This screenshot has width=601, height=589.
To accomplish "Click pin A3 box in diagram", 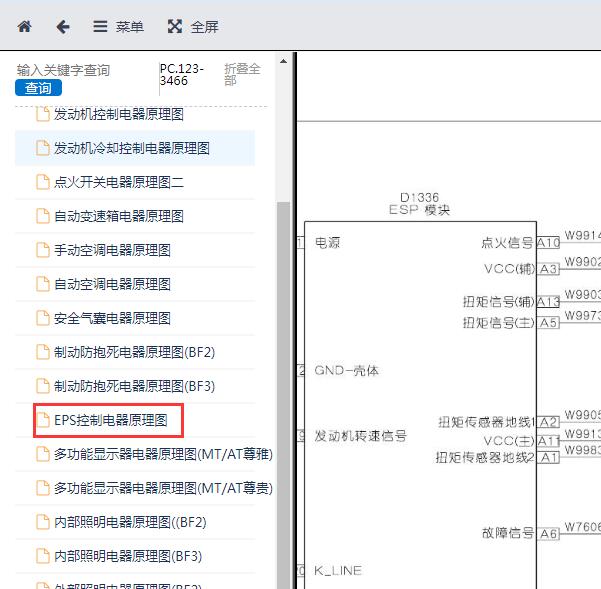I will (548, 269).
